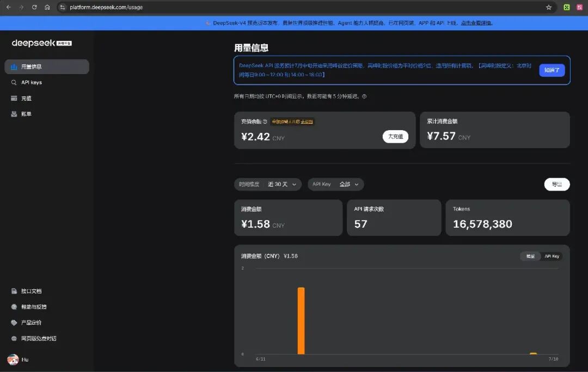Reload the page with the refresh icon
This screenshot has height=372, width=588.
click(34, 7)
